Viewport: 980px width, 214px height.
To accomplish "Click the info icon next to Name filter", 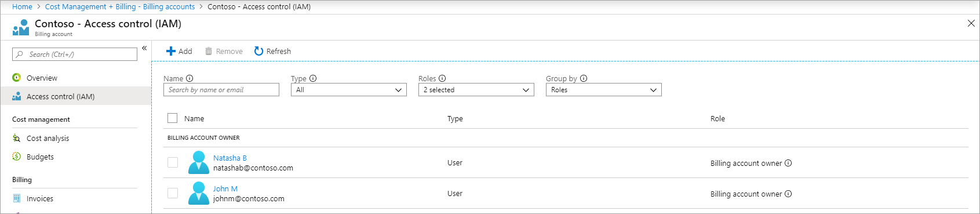I will coord(190,78).
